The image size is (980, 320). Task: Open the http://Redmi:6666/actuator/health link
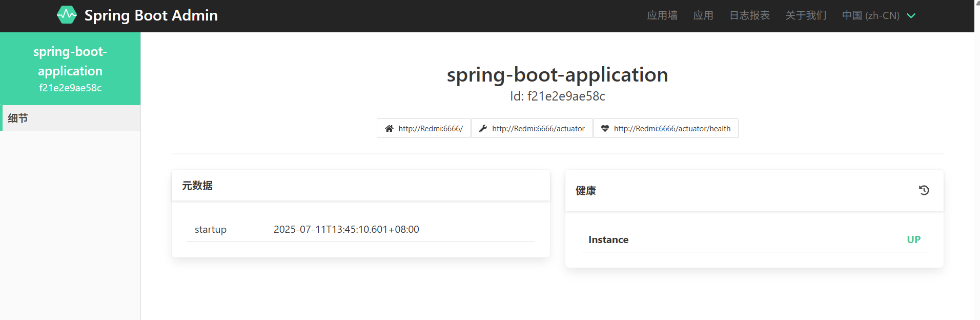click(666, 128)
